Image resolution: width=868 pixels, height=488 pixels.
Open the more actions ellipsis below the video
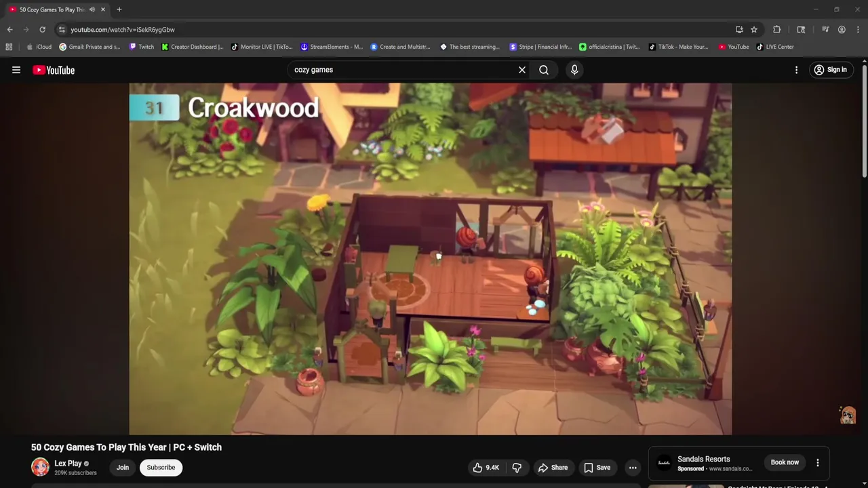point(633,468)
